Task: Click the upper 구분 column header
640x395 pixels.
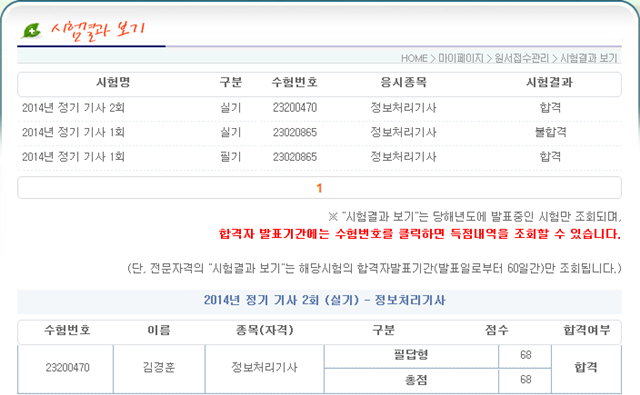Action: point(231,82)
